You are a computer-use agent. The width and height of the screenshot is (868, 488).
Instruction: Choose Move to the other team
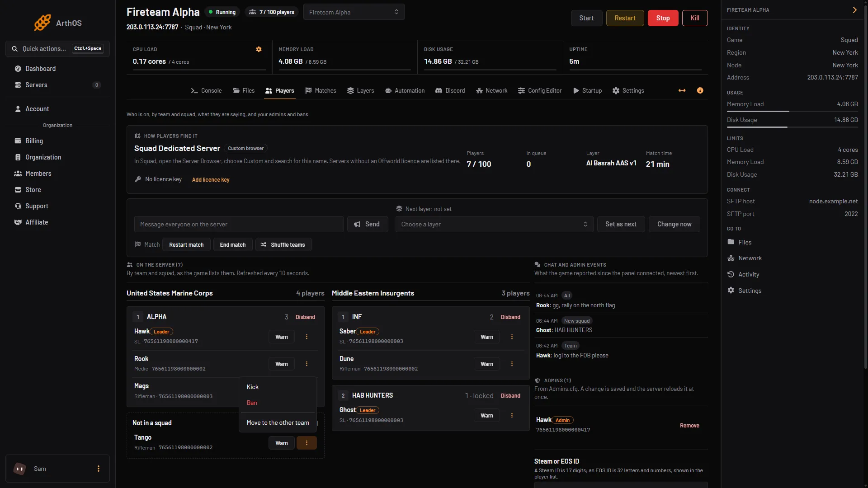[278, 422]
